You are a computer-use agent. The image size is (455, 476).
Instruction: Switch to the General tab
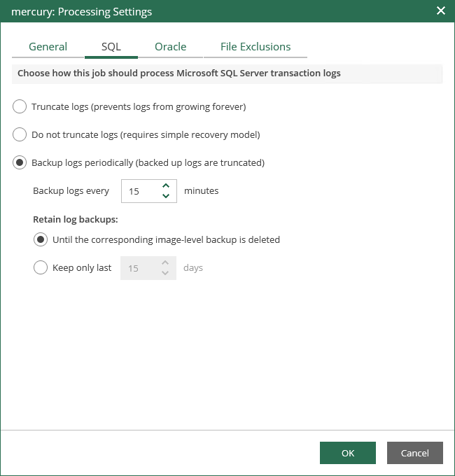point(48,47)
